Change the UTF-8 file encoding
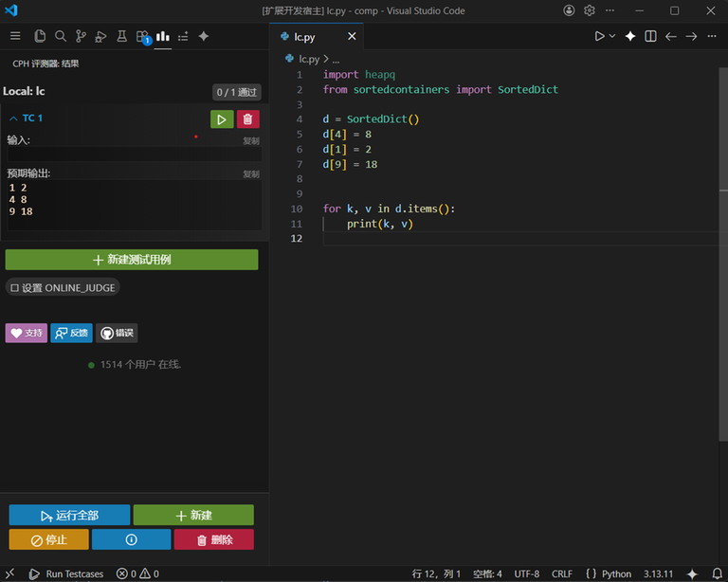This screenshot has height=582, width=728. click(x=526, y=573)
